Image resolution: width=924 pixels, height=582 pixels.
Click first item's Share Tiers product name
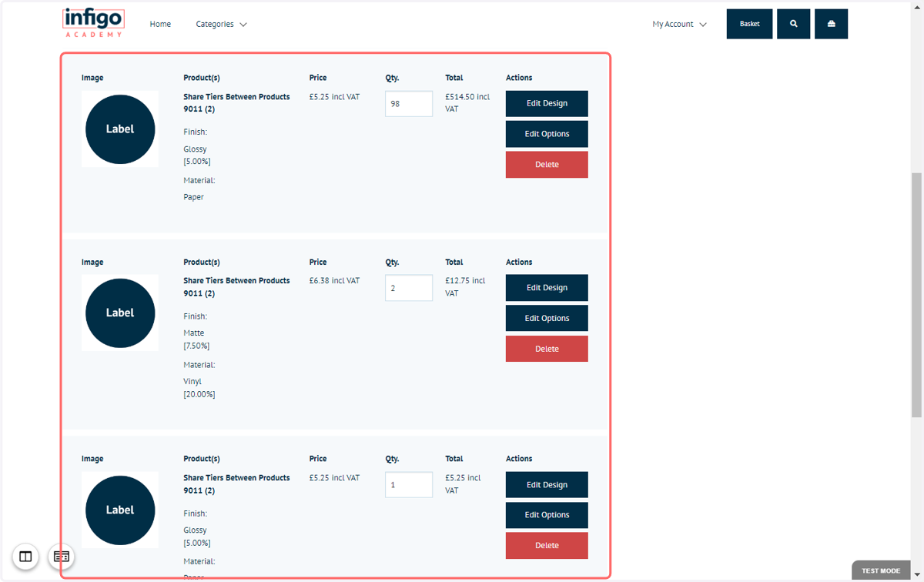[x=236, y=103]
